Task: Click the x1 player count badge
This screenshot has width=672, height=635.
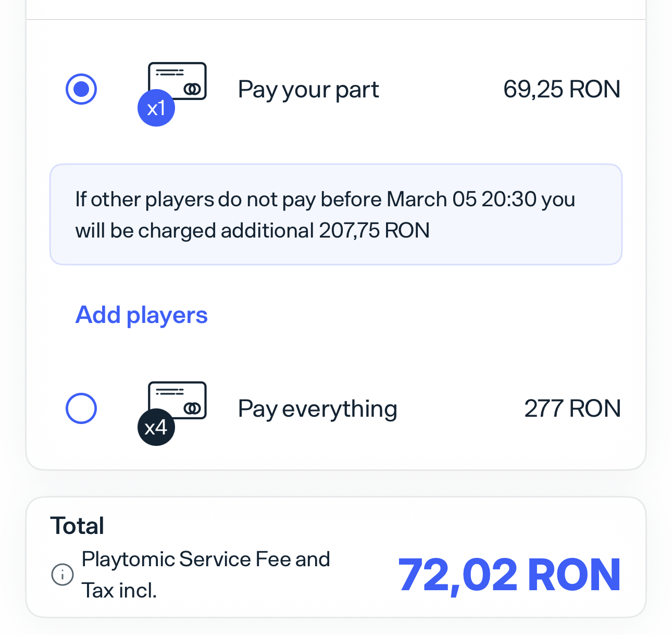Action: click(x=156, y=108)
